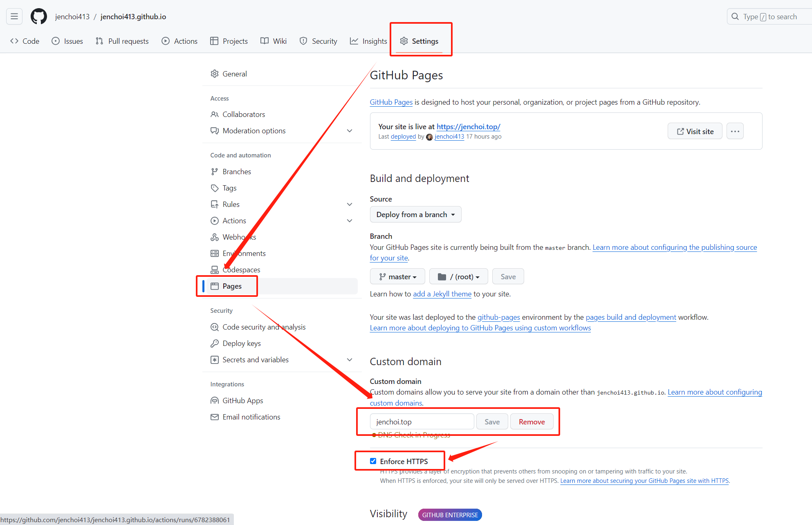Open the Pull requests tab
The height and width of the screenshot is (525, 812).
(x=122, y=41)
